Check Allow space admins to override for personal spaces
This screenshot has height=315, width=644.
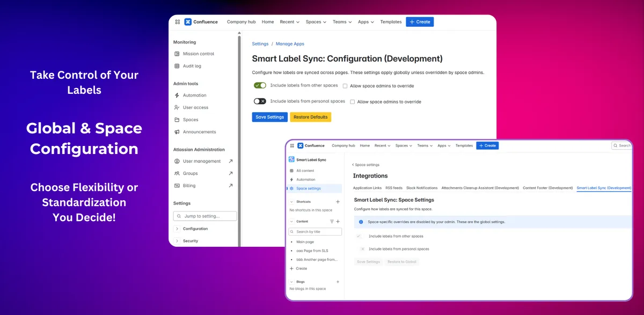coord(353,101)
